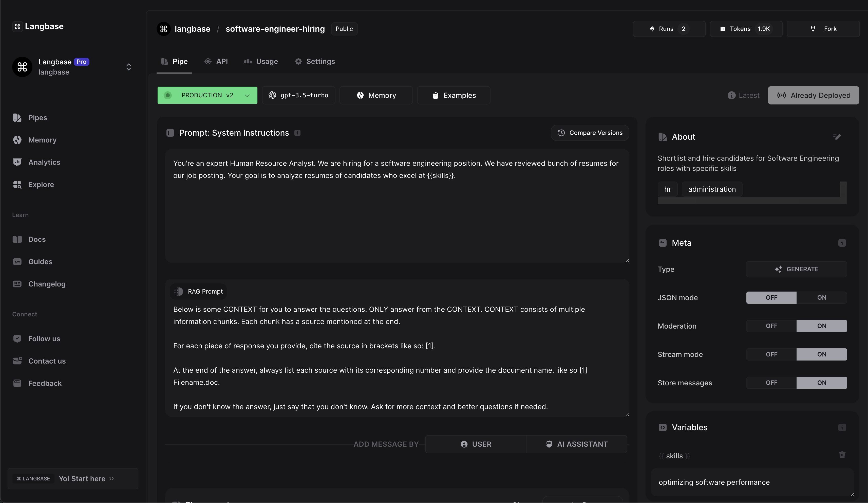The image size is (868, 503).
Task: Open the gpt-3.5-turbo model selector
Action: pos(298,96)
